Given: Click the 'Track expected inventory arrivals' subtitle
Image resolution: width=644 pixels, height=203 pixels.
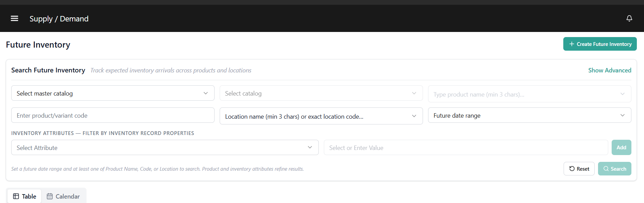Looking at the screenshot, I should tap(171, 70).
